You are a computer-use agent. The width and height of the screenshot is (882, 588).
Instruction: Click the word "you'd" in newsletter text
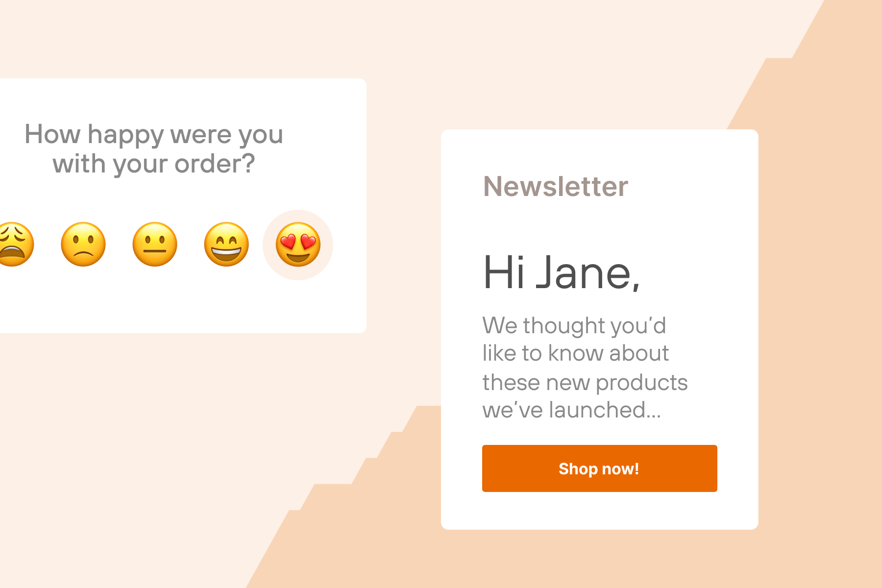click(x=639, y=326)
